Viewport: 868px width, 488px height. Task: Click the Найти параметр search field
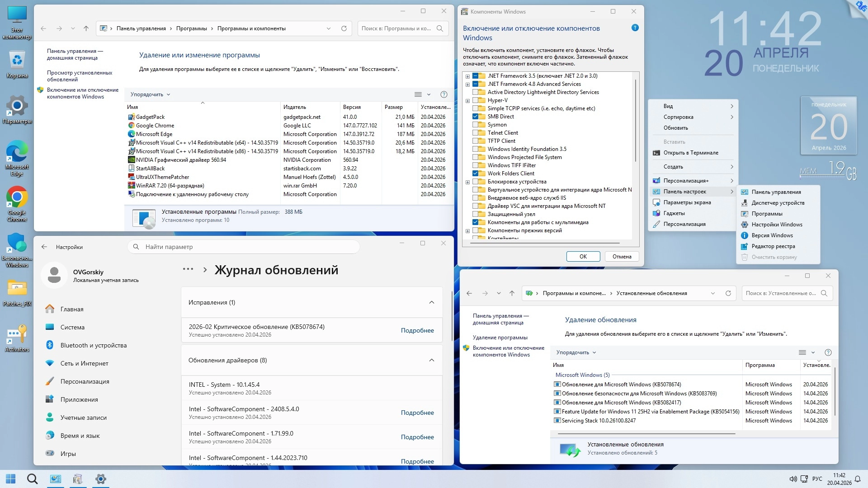point(244,247)
